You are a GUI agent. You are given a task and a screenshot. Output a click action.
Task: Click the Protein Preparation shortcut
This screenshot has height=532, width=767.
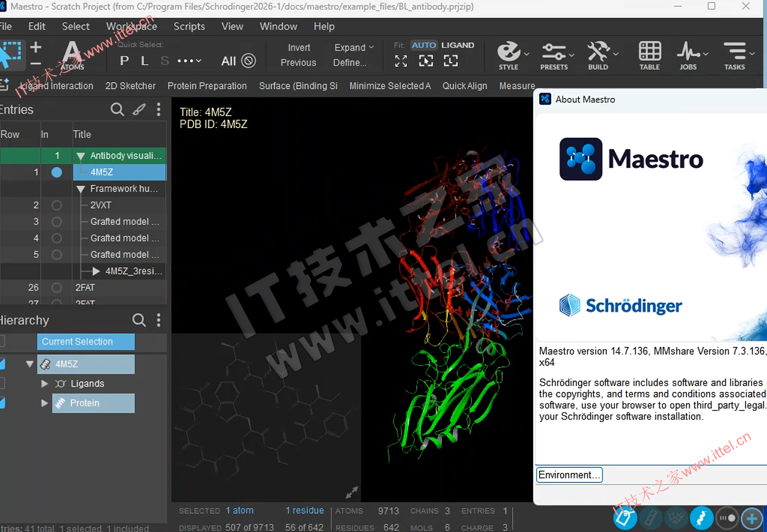[x=207, y=86]
